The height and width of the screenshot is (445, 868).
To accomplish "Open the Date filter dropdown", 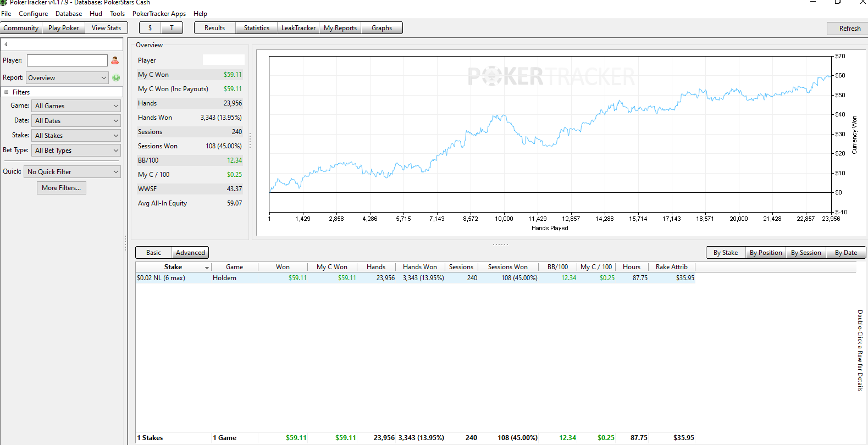I will tap(76, 121).
